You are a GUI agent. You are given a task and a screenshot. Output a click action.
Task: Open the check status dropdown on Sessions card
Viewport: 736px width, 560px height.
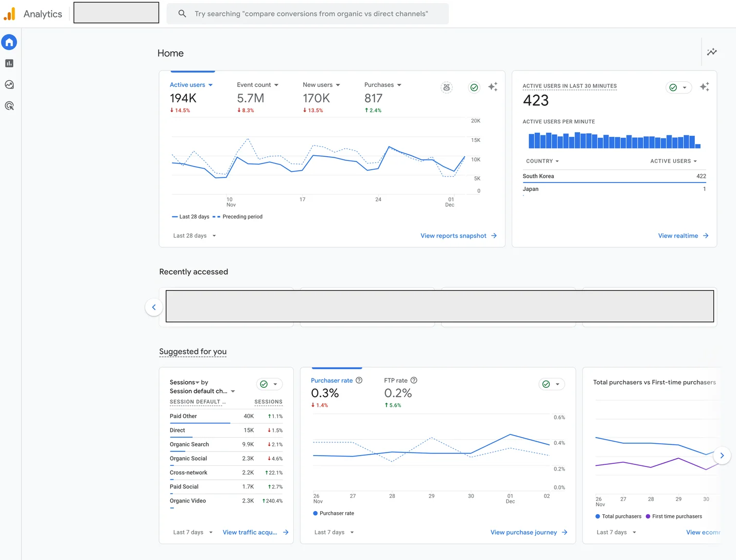click(269, 384)
